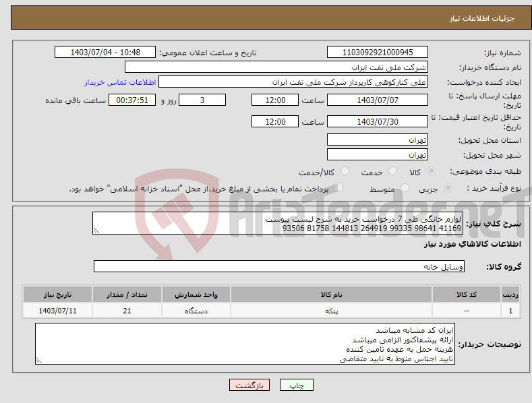Click the need date cell 1403/07/11
This screenshot has height=403, width=532.
(x=58, y=311)
